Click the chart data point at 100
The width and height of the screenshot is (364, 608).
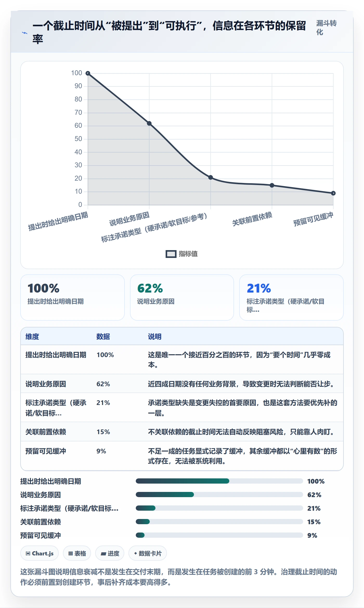88,73
